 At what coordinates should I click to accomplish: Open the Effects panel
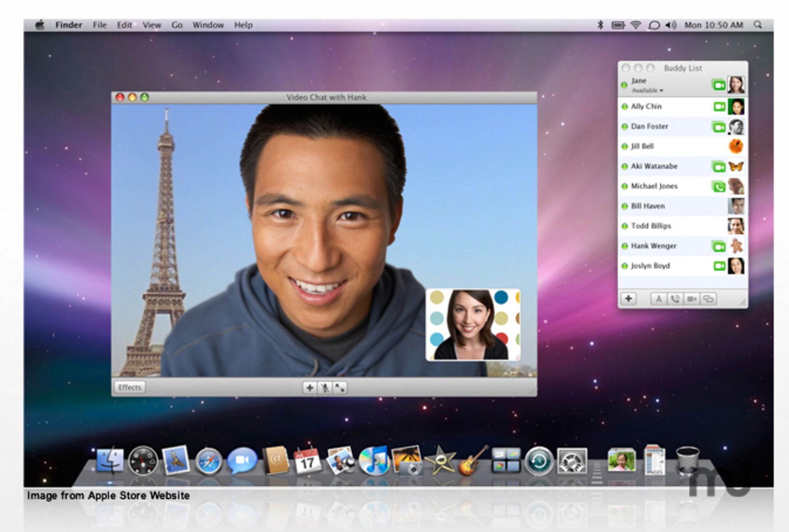[x=129, y=387]
